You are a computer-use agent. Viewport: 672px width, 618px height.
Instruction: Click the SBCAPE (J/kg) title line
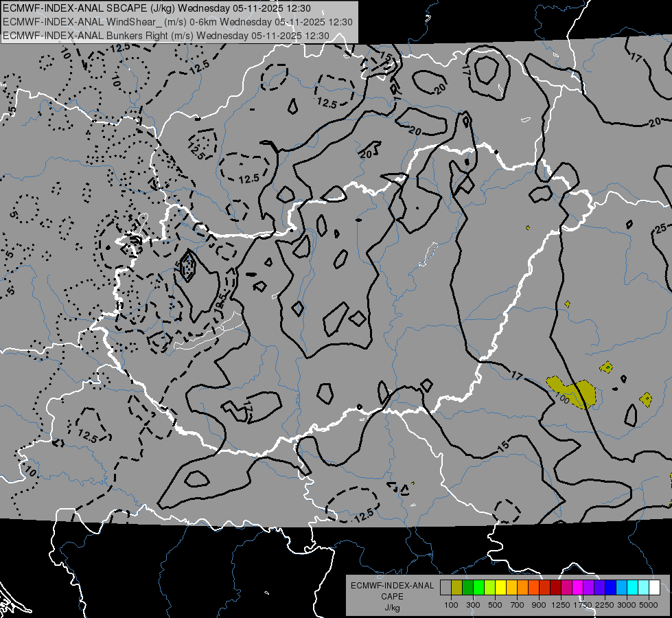coord(157,8)
